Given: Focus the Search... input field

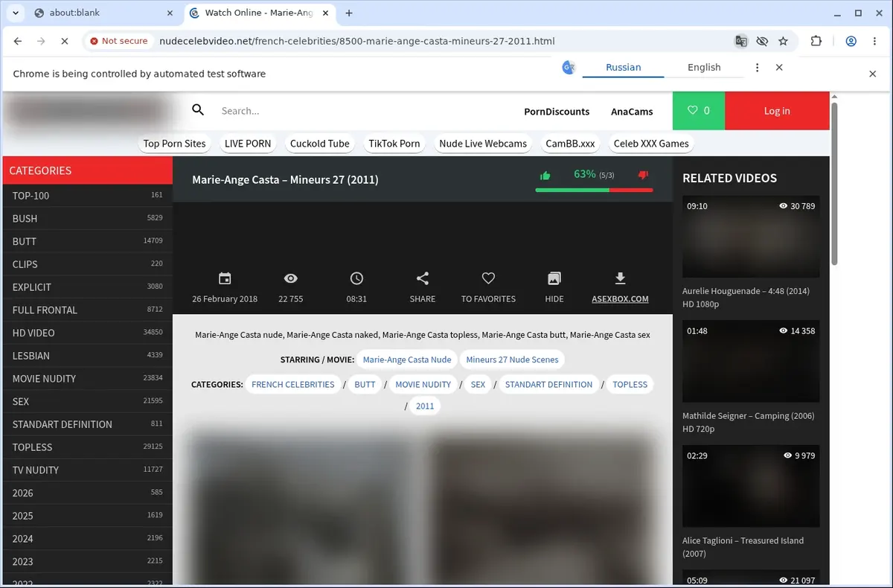Looking at the screenshot, I should pos(357,111).
